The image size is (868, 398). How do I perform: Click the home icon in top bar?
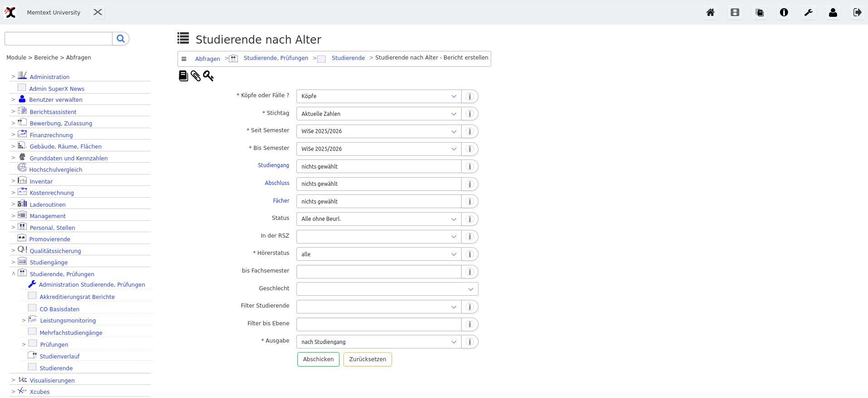point(710,13)
